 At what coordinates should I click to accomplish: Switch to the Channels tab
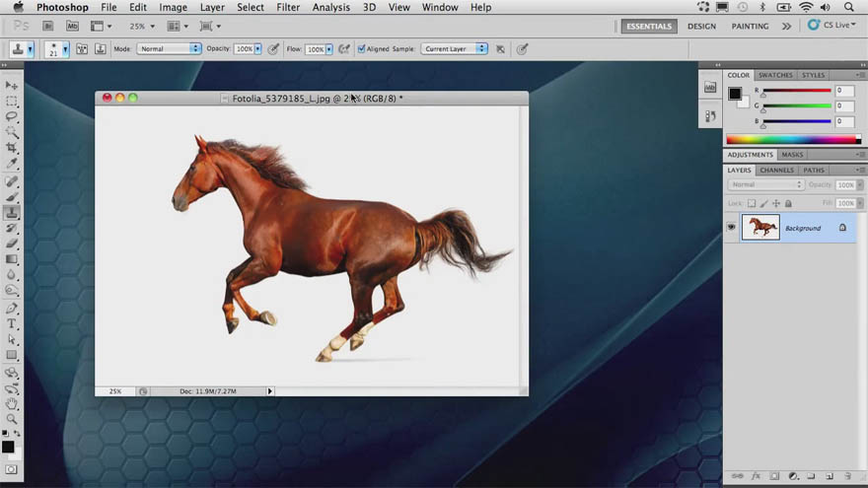776,170
